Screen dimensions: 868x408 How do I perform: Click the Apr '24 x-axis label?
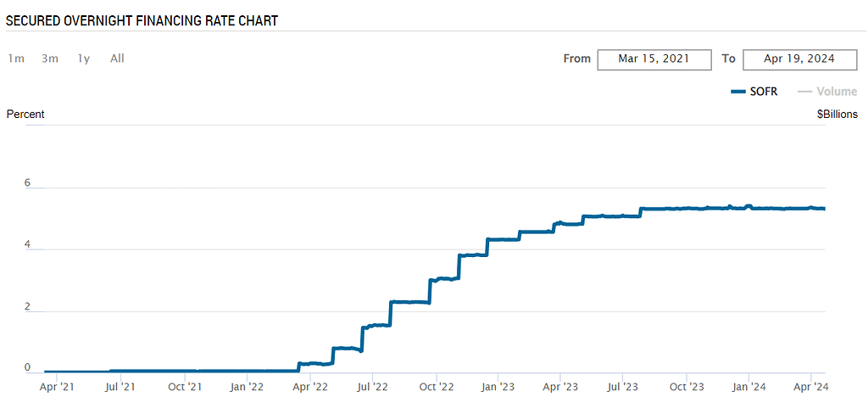tap(810, 387)
